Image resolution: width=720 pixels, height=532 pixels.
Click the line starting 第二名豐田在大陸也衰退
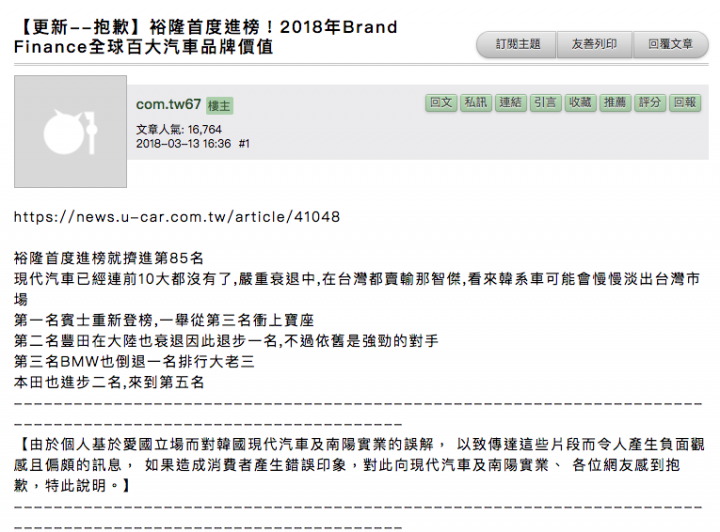pyautogui.click(x=226, y=341)
